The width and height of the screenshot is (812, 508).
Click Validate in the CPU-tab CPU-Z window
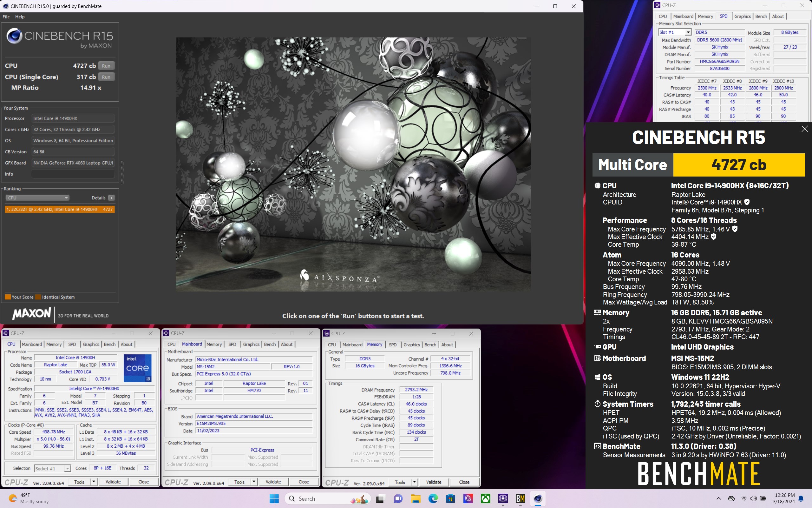click(x=113, y=482)
